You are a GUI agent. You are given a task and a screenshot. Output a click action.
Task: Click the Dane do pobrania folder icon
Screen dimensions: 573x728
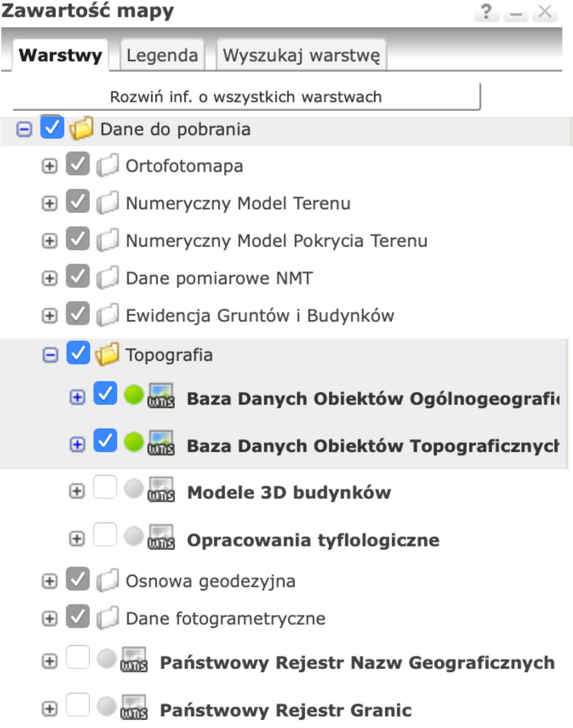coord(81,128)
